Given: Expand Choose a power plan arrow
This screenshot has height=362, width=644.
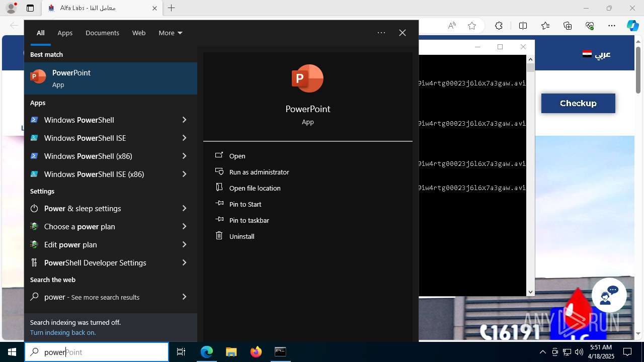Looking at the screenshot, I should click(x=184, y=226).
